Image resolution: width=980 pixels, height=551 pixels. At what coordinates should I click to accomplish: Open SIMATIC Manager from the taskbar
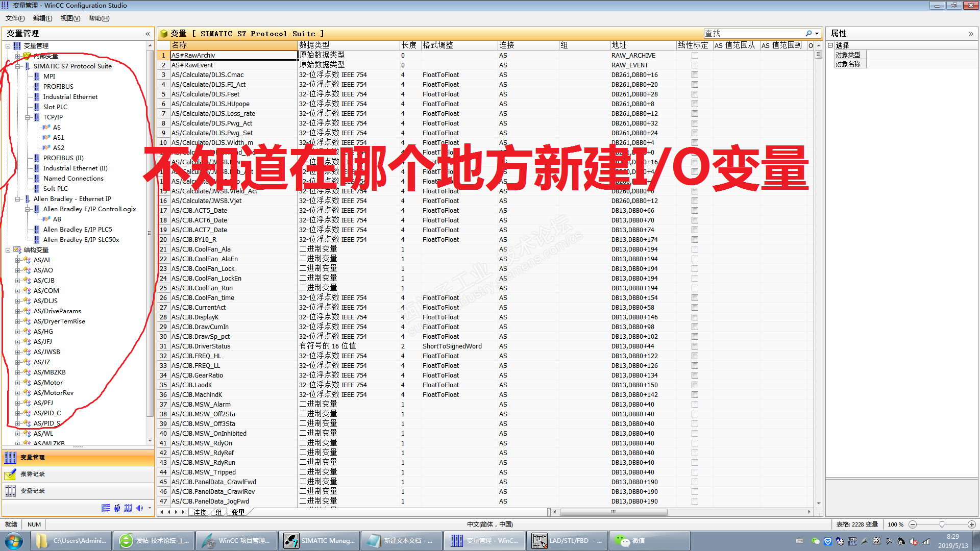[318, 541]
